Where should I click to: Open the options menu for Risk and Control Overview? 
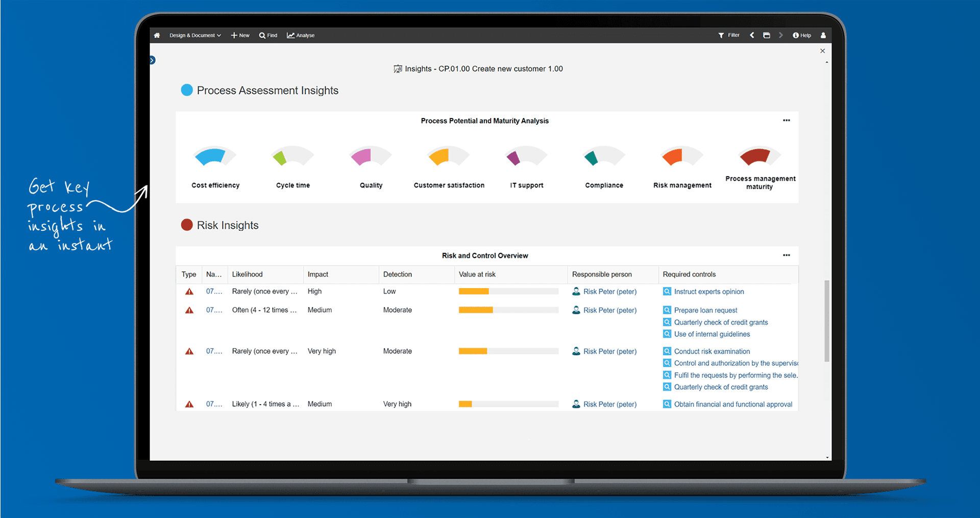(786, 255)
